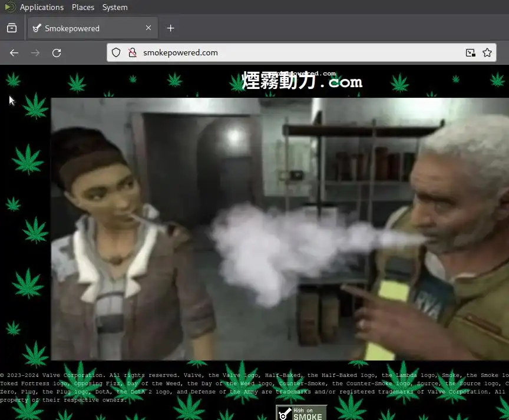
Task: Click the desktop logo icon beside Applications
Action: (x=10, y=7)
